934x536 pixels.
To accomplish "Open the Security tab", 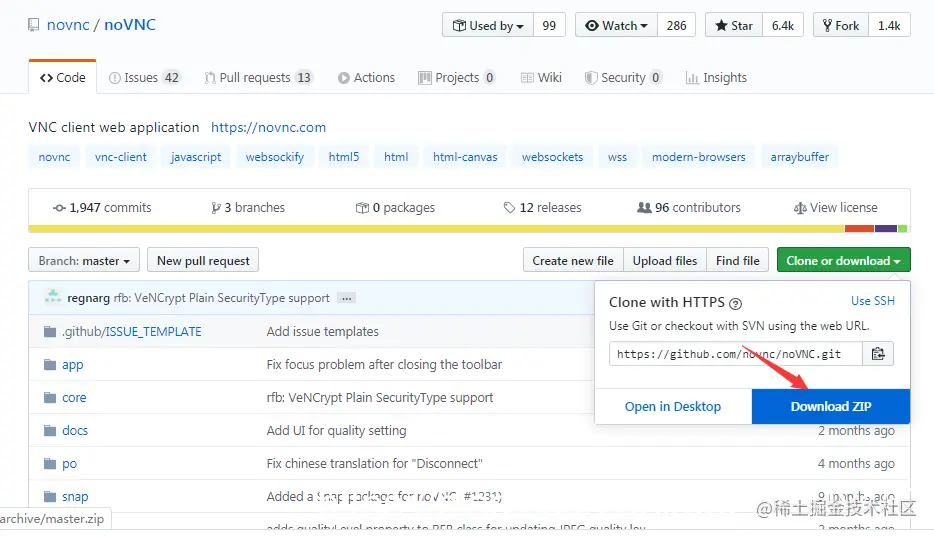I will [x=623, y=77].
